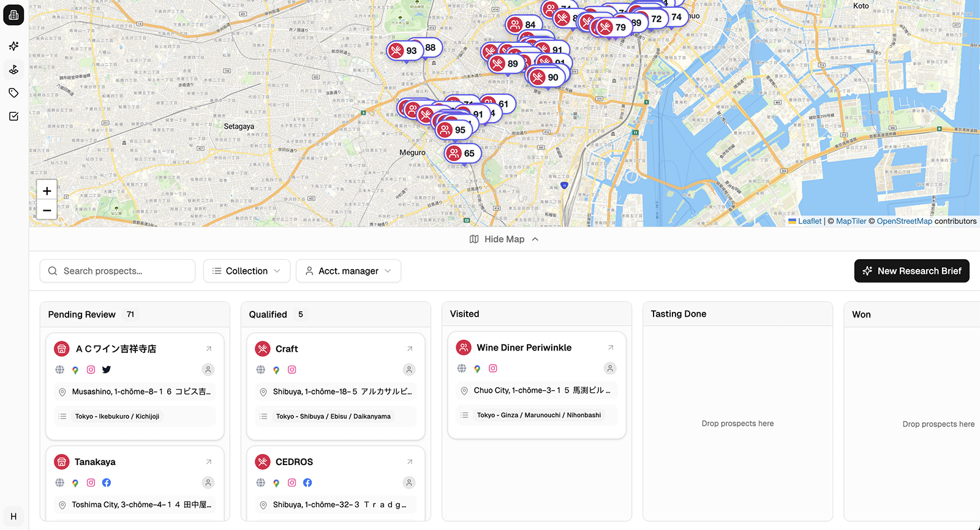This screenshot has width=980, height=530.
Task: Select map marker with score 93
Action: [x=404, y=51]
